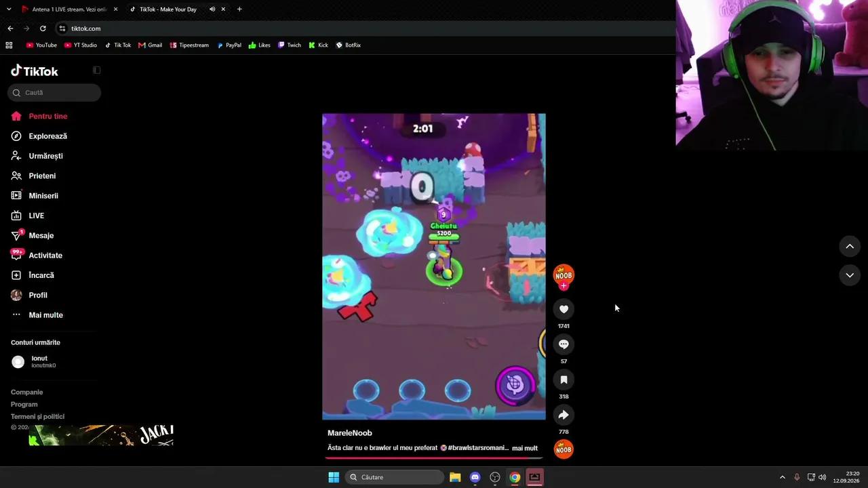
Task: Open the Kick bookmark
Action: click(x=318, y=45)
